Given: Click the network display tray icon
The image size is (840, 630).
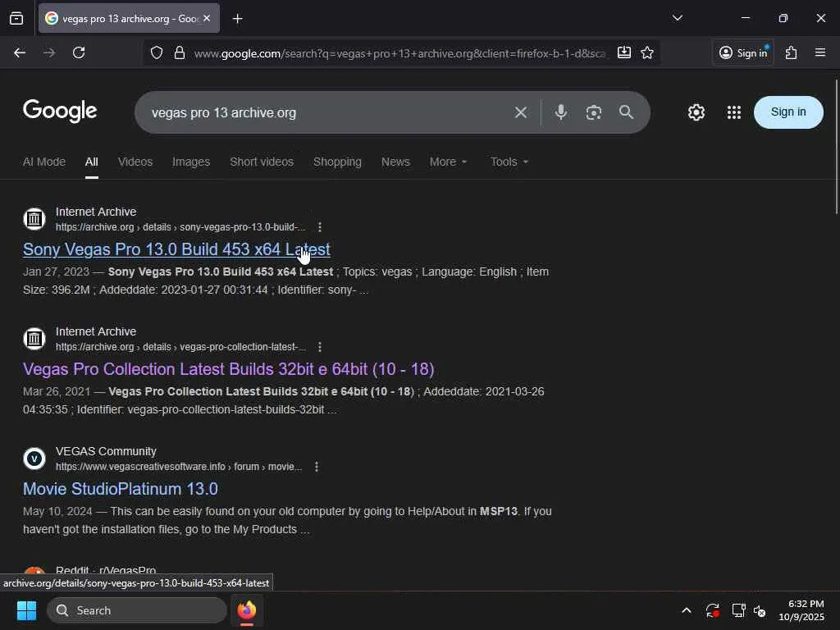Looking at the screenshot, I should 738,610.
